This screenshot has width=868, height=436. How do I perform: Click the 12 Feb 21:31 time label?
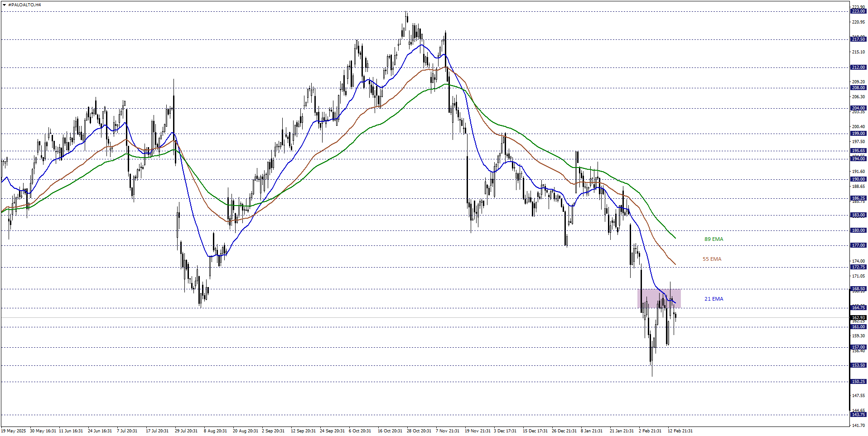(x=680, y=431)
